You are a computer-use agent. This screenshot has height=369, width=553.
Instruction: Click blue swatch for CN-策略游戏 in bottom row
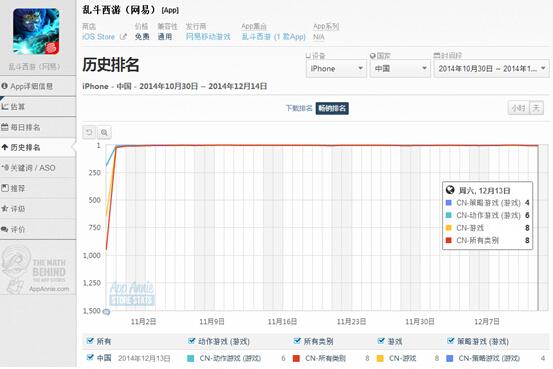449,358
